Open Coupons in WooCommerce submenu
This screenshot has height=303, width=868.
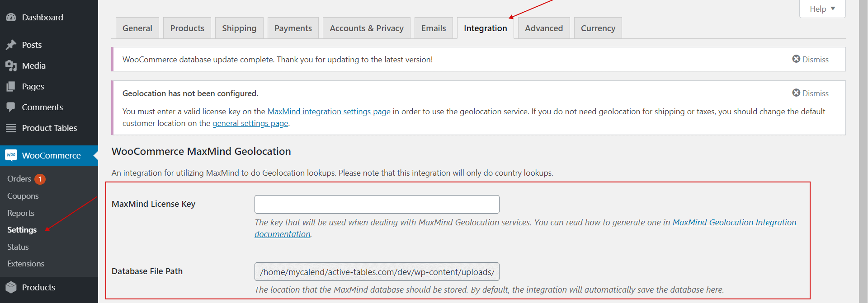(23, 196)
